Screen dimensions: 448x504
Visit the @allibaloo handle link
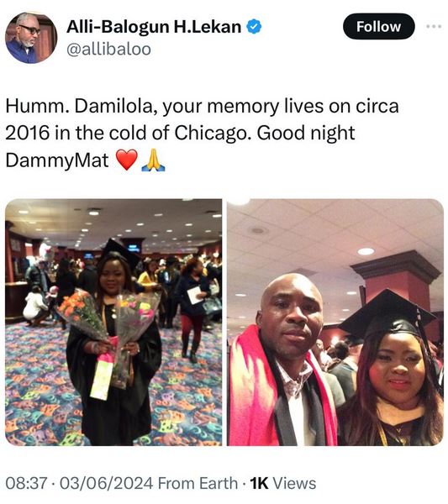[x=108, y=50]
